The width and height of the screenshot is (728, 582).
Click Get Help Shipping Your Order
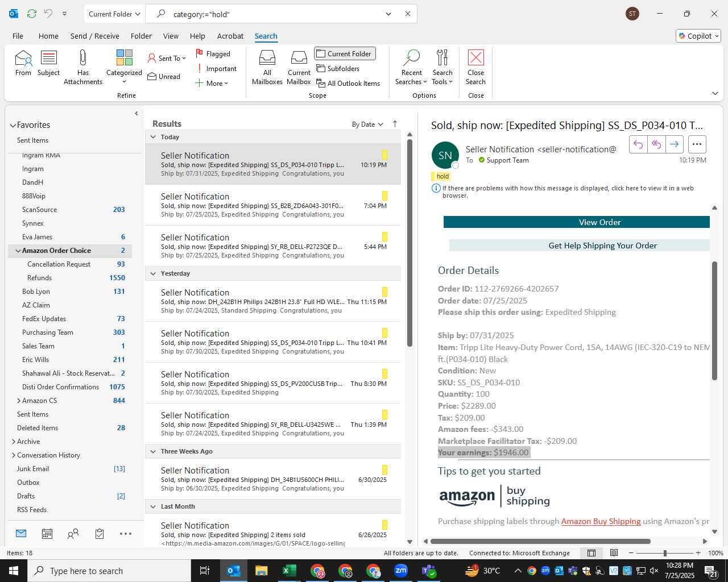(x=580, y=246)
